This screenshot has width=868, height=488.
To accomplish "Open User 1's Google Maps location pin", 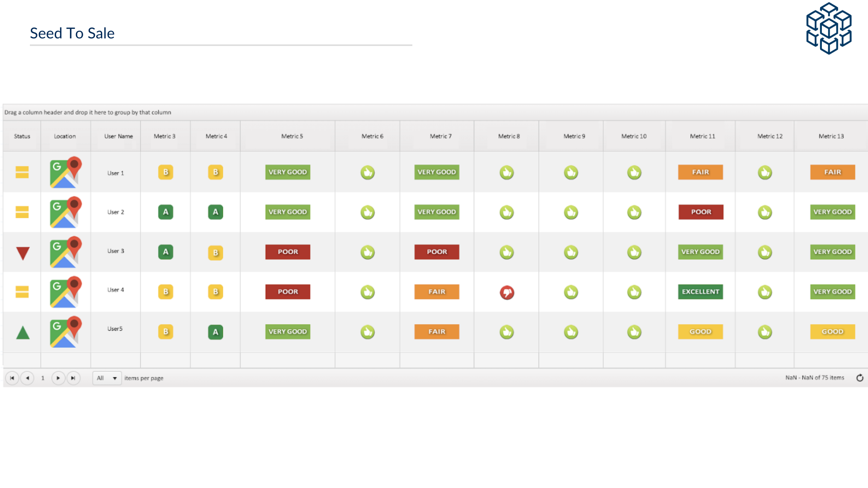I will point(66,172).
